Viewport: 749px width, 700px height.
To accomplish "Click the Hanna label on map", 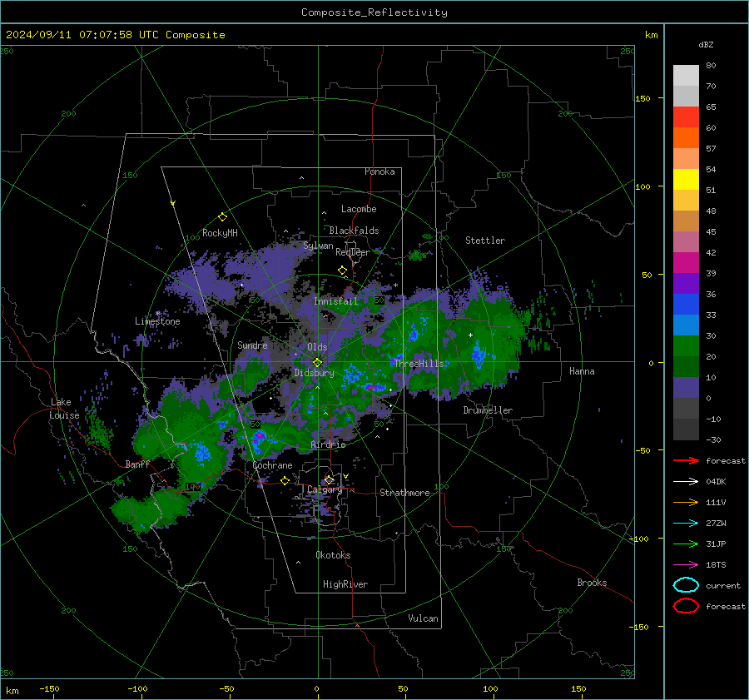I will click(x=582, y=371).
